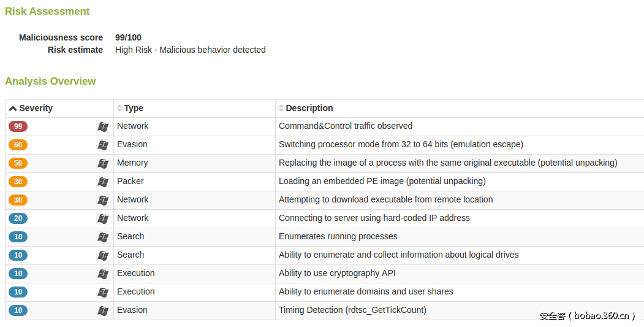Select Command&Control traffic observed description

[x=346, y=126]
